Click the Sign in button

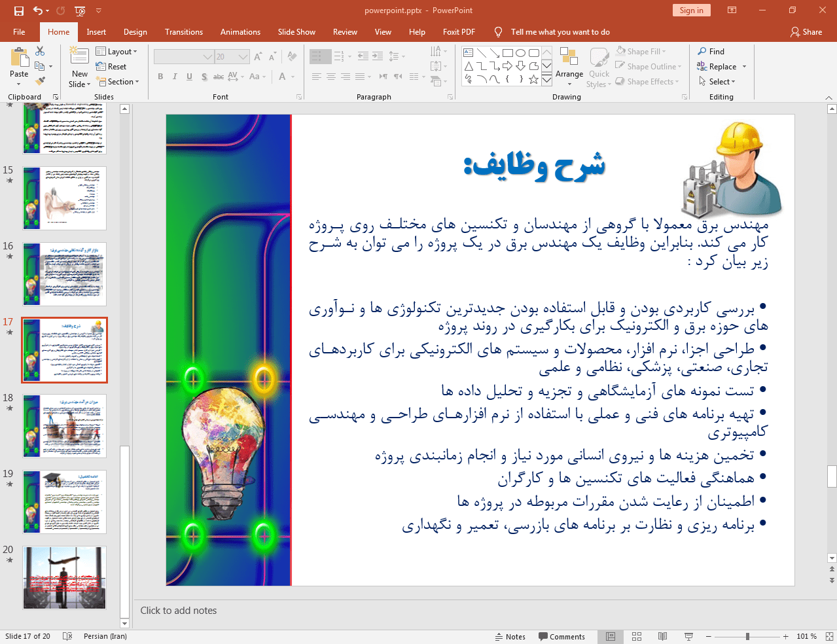[x=691, y=10]
